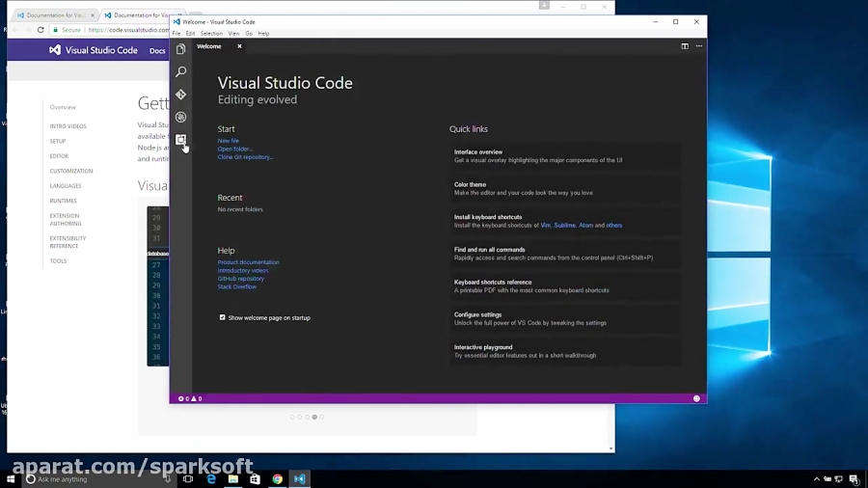The height and width of the screenshot is (488, 868).
Task: Uncheck Show welcome page on startup
Action: [x=223, y=317]
